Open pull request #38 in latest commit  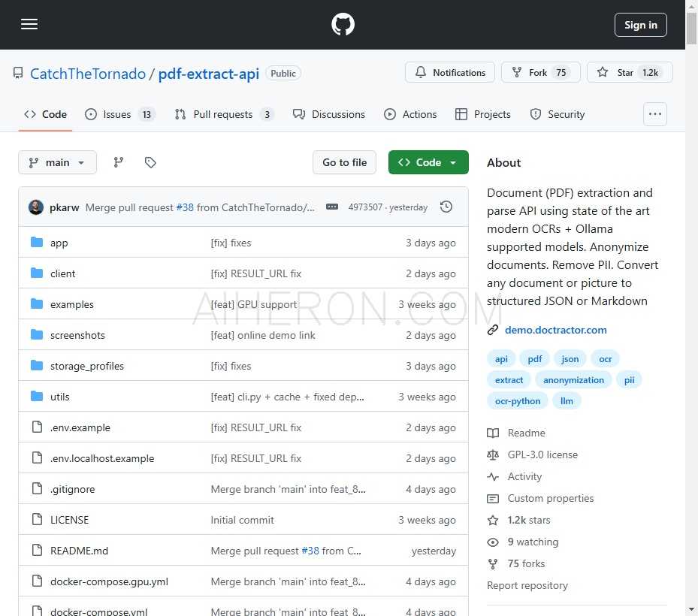tap(185, 207)
